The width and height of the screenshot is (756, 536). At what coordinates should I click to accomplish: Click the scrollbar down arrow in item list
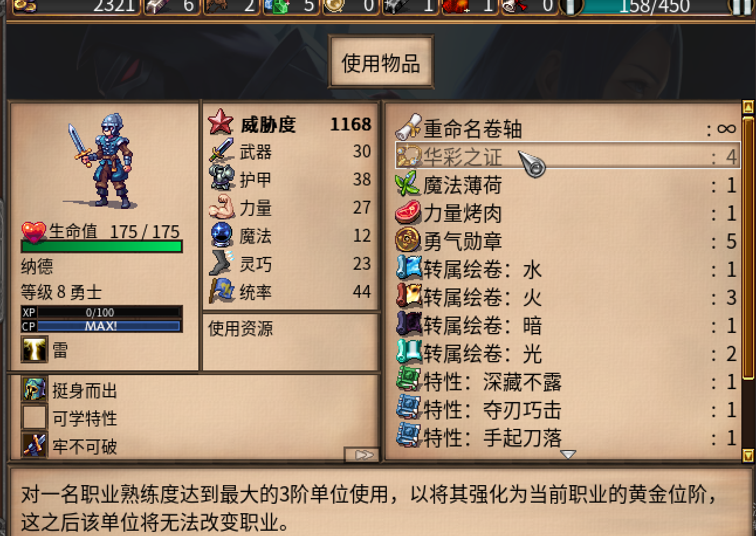[x=748, y=455]
